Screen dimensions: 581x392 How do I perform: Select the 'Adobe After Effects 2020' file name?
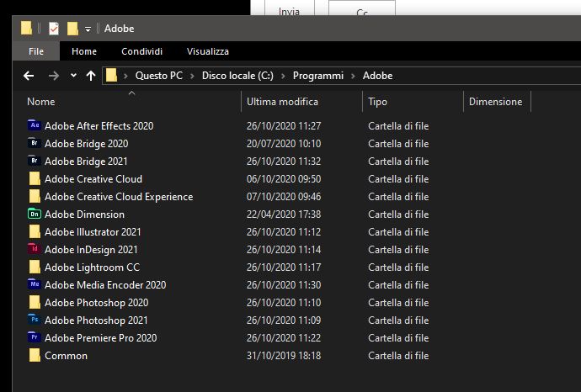99,126
